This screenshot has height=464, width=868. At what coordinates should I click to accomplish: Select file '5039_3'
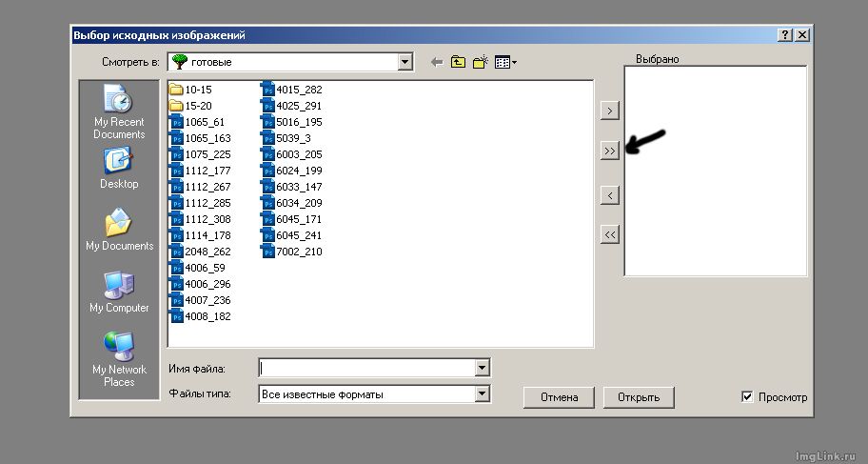point(286,138)
